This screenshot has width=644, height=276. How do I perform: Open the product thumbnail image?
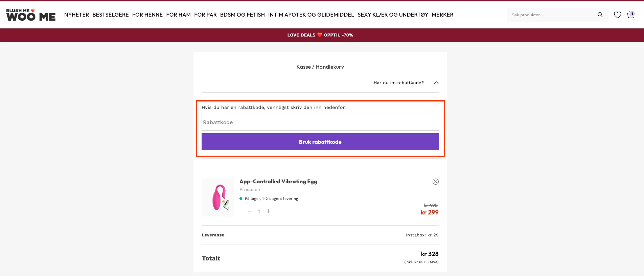click(218, 197)
